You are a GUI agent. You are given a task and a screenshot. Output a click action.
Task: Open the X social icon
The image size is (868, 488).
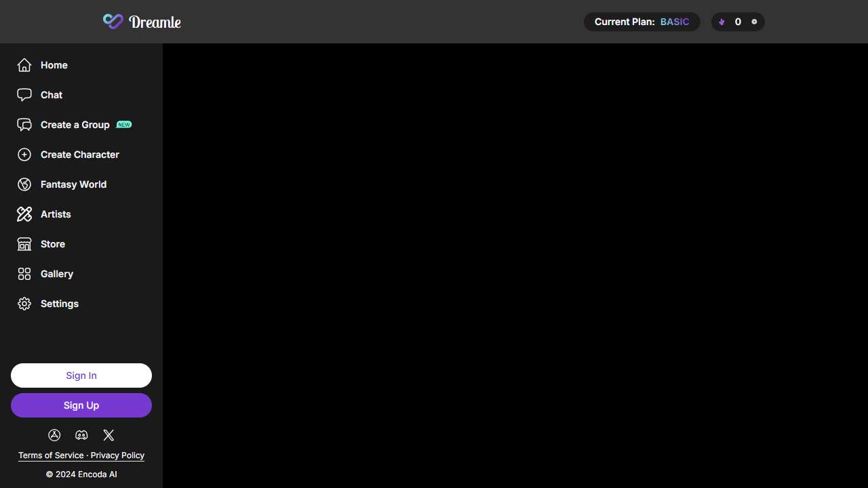coord(108,435)
